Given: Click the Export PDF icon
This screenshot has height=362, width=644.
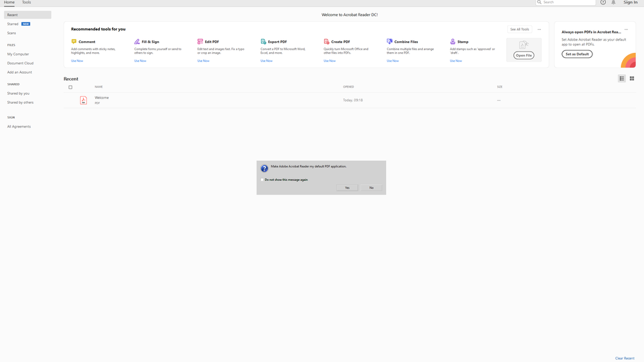Looking at the screenshot, I should click(263, 41).
